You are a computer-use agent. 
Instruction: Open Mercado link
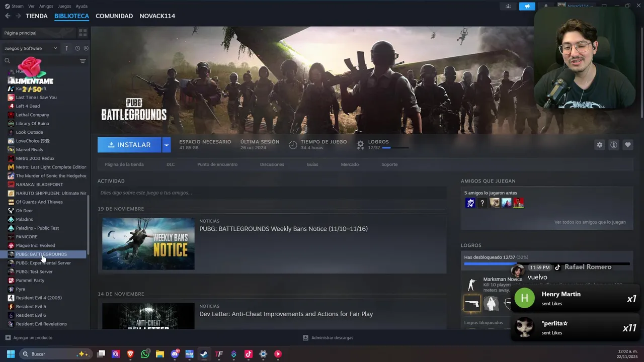click(x=350, y=164)
